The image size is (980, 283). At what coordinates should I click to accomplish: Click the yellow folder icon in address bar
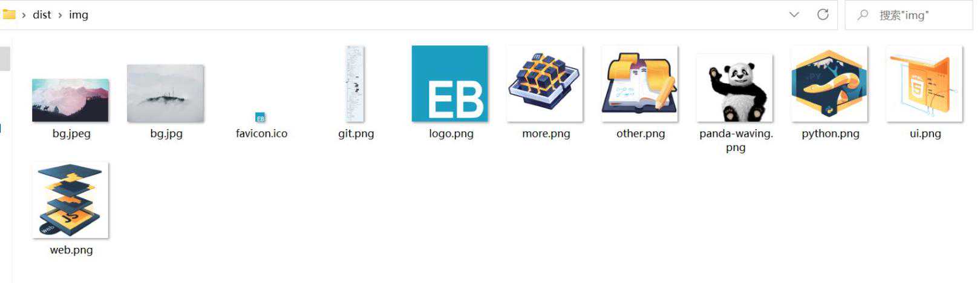[x=8, y=14]
